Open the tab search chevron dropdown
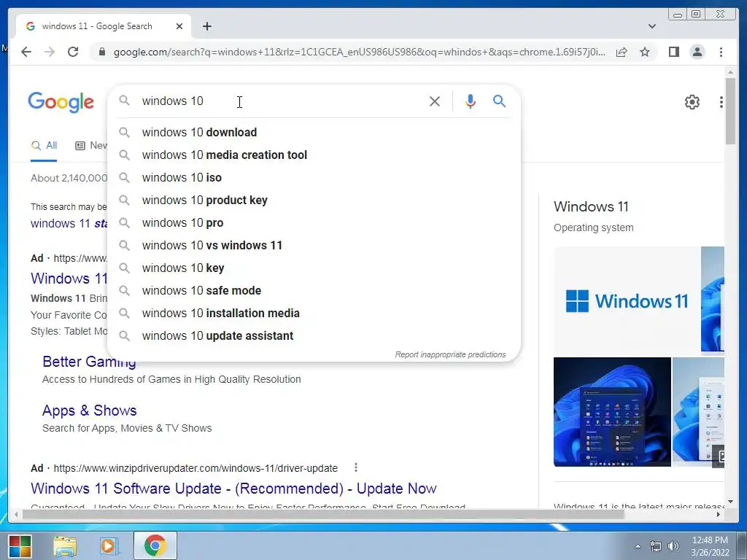Screen dimensions: 747x560 point(652,26)
